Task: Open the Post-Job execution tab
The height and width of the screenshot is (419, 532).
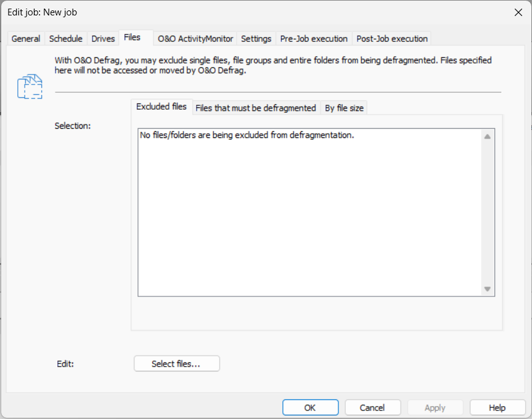Action: click(x=392, y=39)
